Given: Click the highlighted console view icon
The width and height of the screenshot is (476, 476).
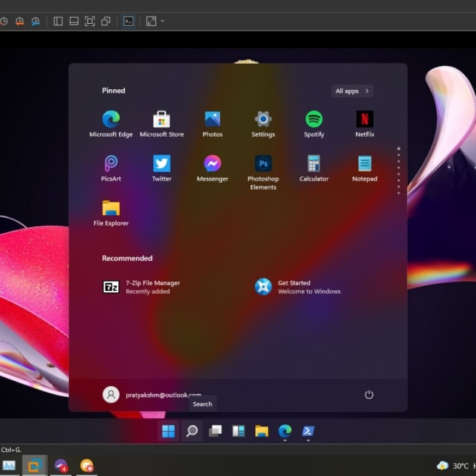Looking at the screenshot, I should tap(129, 21).
